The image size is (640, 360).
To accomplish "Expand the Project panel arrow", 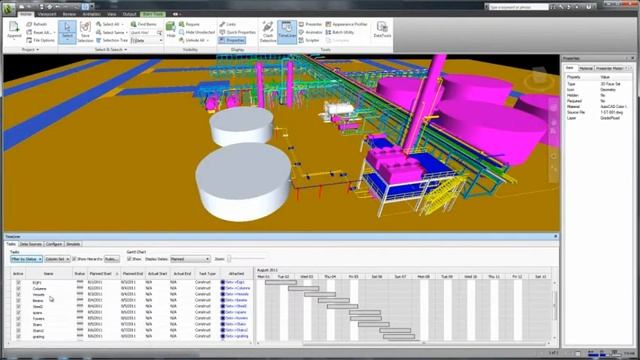I will 38,50.
